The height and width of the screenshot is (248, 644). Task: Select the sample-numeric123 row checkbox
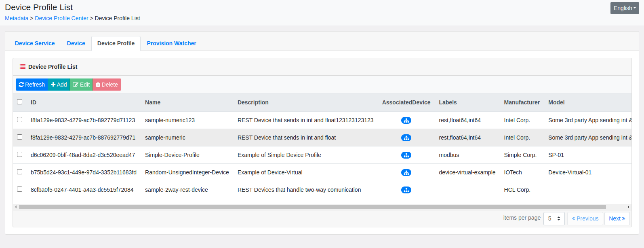point(19,120)
